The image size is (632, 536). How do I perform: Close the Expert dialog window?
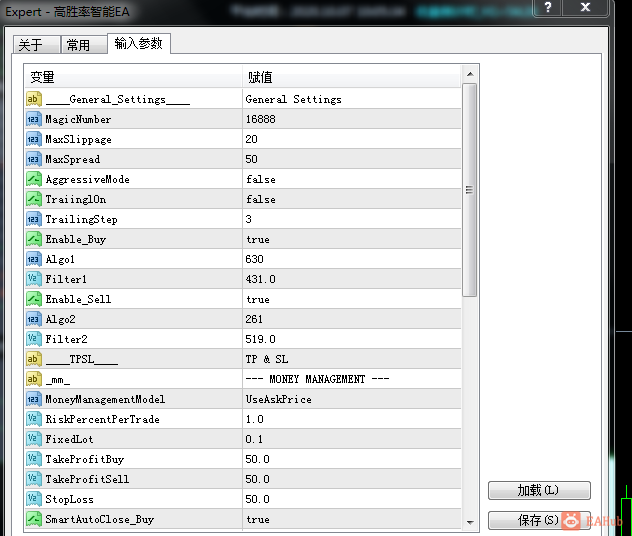pyautogui.click(x=585, y=7)
